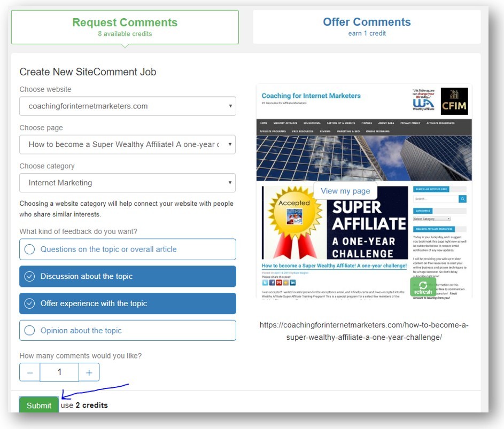Screen dimensions: 504x429
Task: Click SETTING UP A WEBSITE menu item
Action: click(x=341, y=123)
